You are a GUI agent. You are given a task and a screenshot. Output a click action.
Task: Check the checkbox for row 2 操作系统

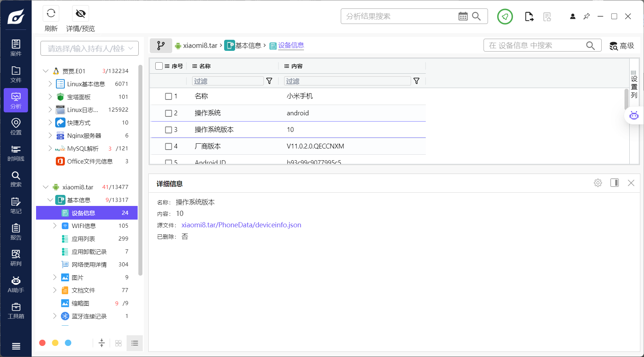169,113
